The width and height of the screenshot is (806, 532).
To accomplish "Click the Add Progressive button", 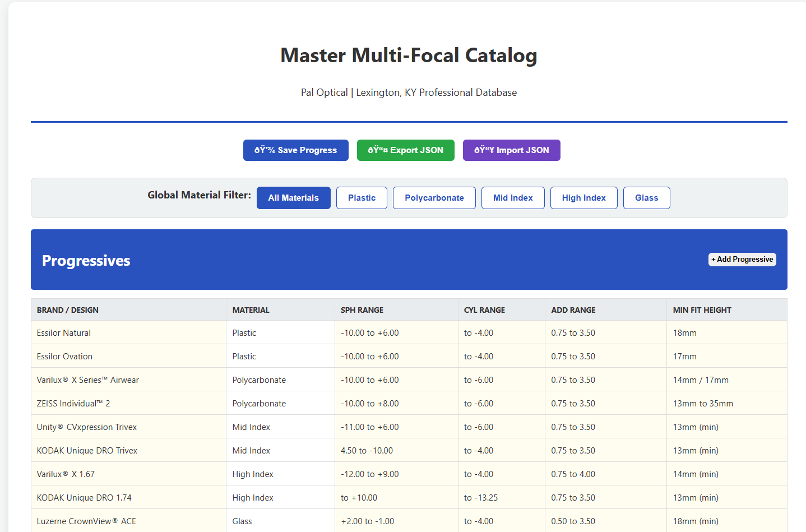I will coord(742,260).
